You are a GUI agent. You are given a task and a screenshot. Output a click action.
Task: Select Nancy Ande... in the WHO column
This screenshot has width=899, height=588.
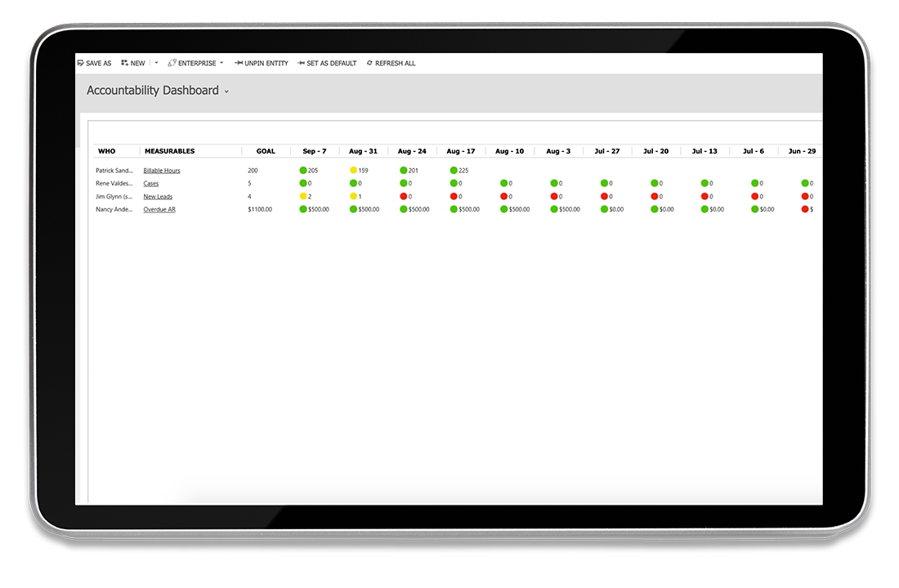(x=114, y=210)
